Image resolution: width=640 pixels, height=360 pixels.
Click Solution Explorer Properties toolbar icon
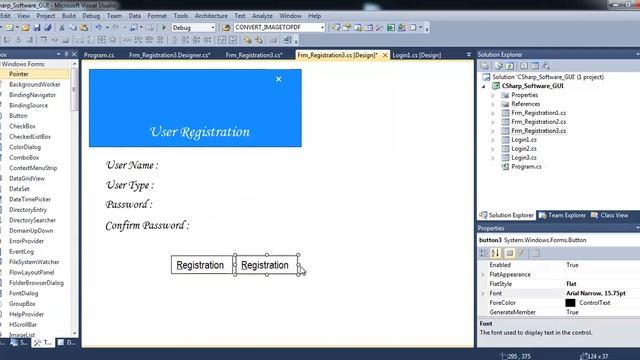pyautogui.click(x=484, y=66)
